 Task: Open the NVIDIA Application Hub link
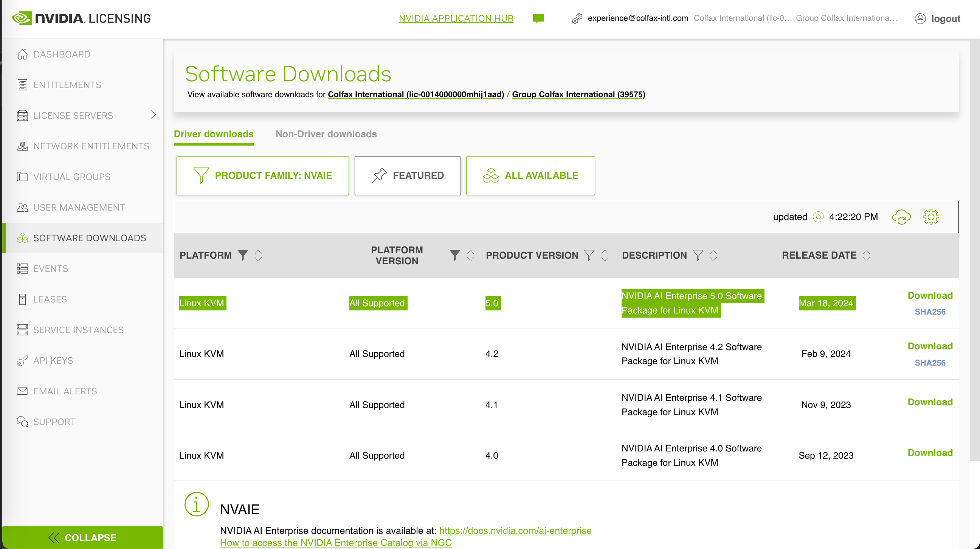(456, 18)
